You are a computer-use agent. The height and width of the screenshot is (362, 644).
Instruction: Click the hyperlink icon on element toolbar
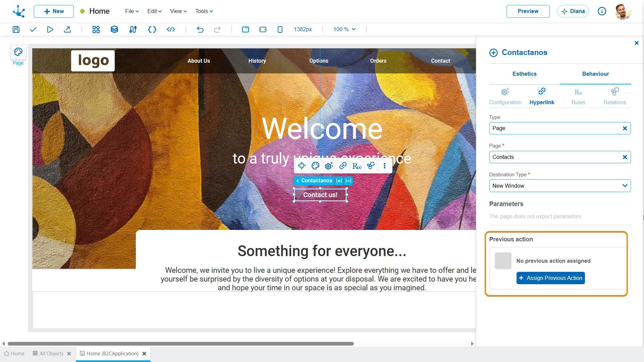tap(343, 166)
